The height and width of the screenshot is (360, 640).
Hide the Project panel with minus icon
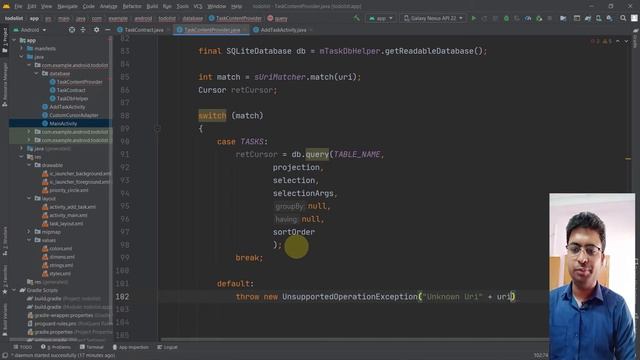(107, 30)
